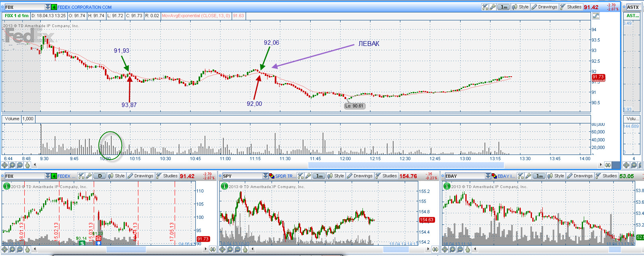Change the 1m timeframe in EBAY chart

539,176
